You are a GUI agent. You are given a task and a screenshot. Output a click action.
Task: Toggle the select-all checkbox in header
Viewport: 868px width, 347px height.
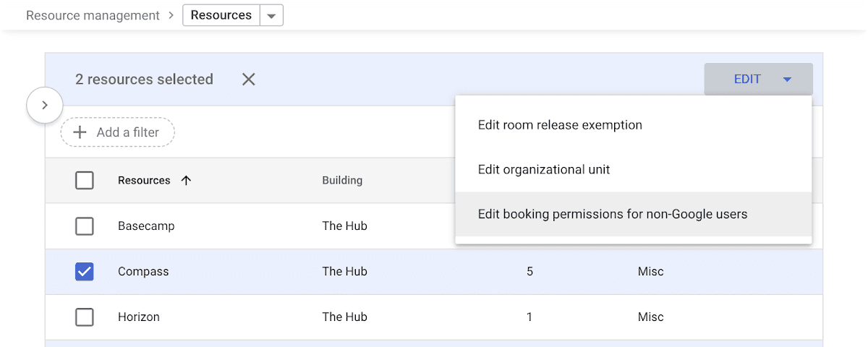point(85,181)
